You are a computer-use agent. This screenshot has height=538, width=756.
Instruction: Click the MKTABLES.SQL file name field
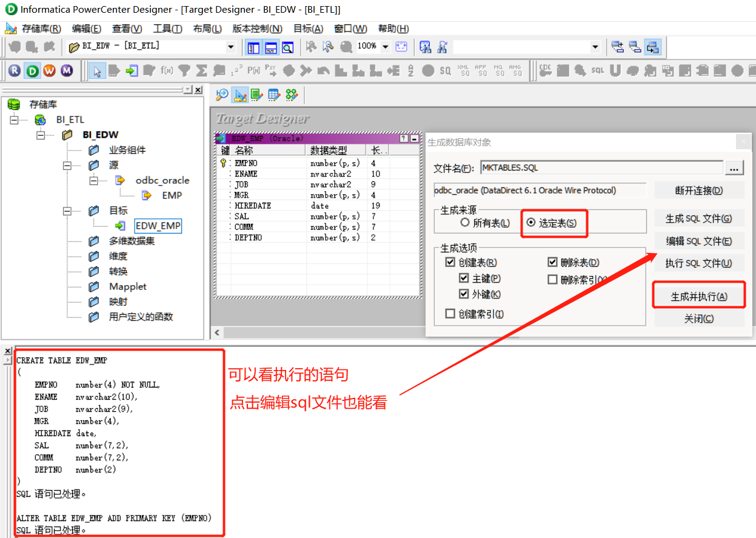602,167
